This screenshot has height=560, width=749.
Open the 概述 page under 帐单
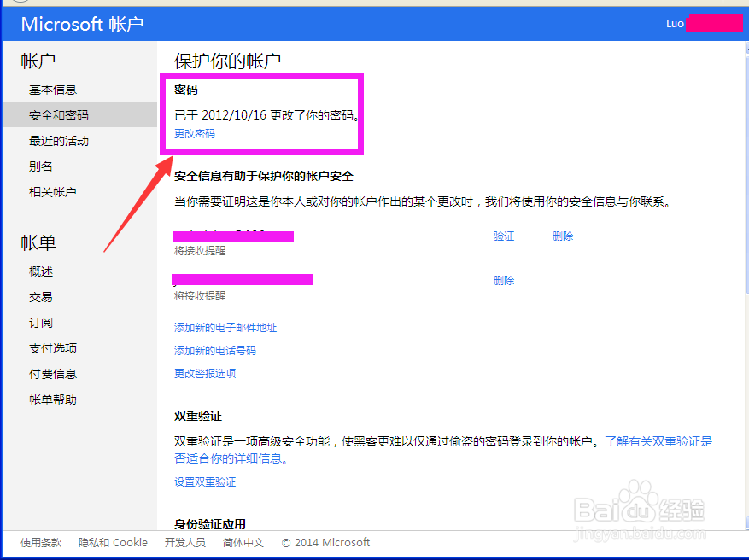coord(40,271)
